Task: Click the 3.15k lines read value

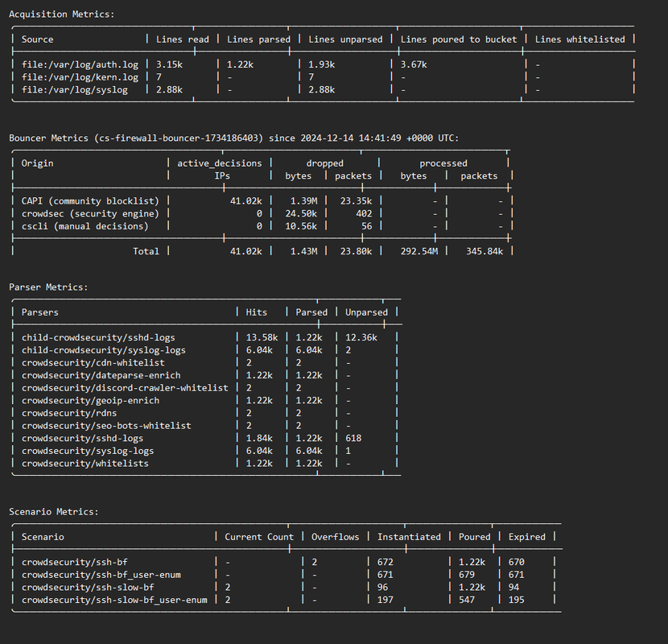Action: (x=169, y=64)
